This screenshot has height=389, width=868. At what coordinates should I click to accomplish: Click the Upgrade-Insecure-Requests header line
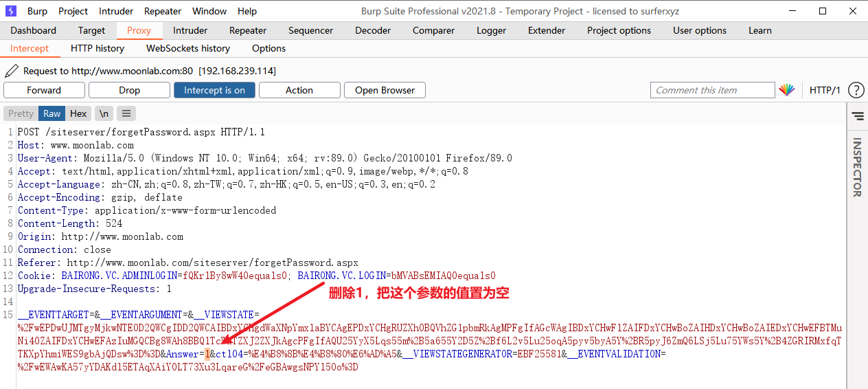tap(95, 289)
